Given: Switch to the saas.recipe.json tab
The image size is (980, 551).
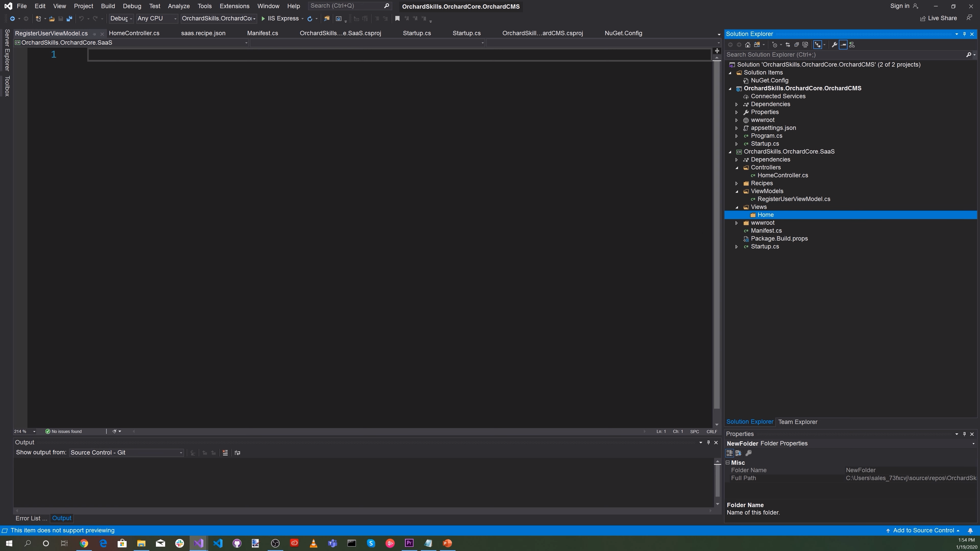Looking at the screenshot, I should (203, 33).
